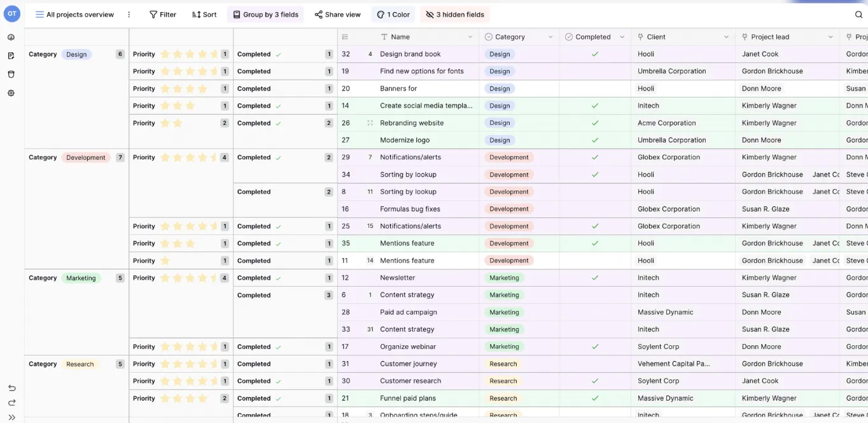Open the settings gear in sidebar
This screenshot has height=423, width=868.
pos(11,93)
